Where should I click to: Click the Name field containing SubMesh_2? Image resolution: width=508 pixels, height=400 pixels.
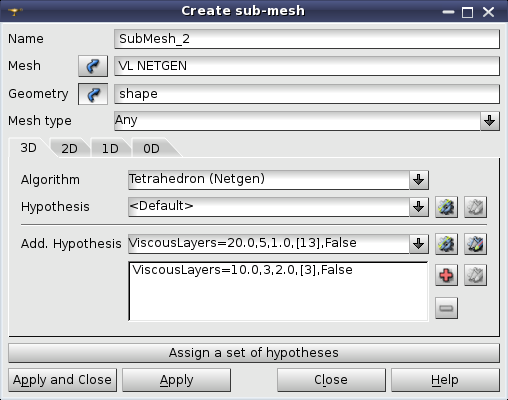coord(307,39)
